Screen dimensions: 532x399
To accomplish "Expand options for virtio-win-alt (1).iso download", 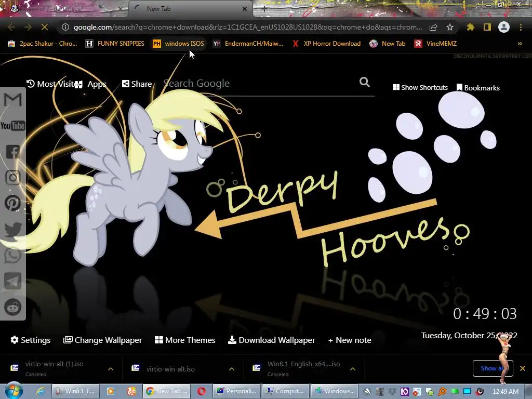I will (111, 369).
